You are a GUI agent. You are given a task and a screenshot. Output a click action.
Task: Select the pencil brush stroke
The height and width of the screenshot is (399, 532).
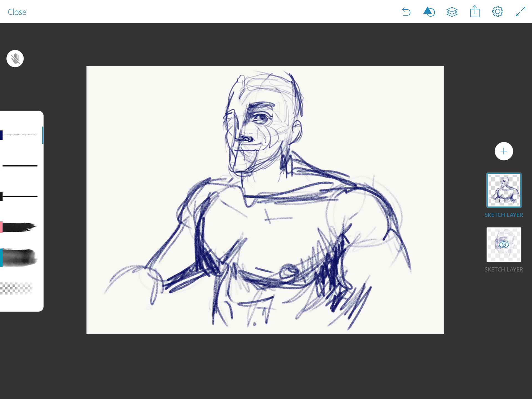click(20, 135)
